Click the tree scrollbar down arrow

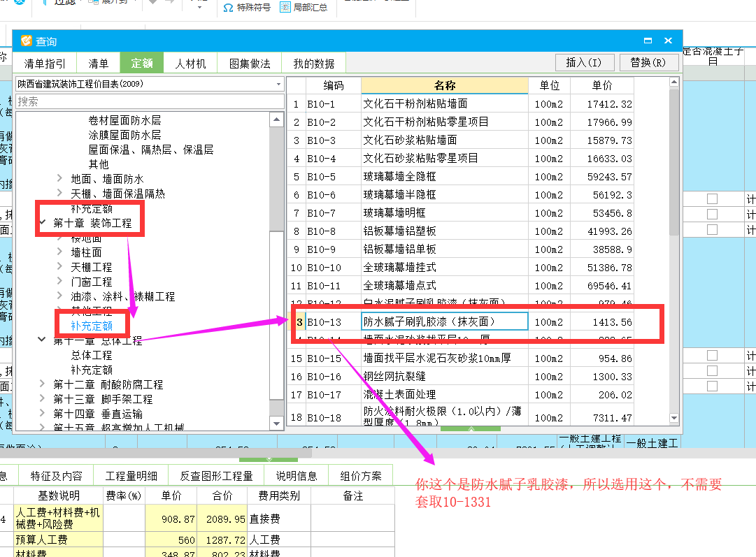tap(276, 424)
